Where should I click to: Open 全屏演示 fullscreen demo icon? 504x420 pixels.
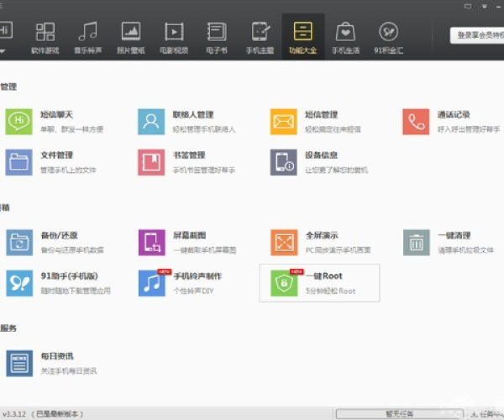click(x=284, y=243)
